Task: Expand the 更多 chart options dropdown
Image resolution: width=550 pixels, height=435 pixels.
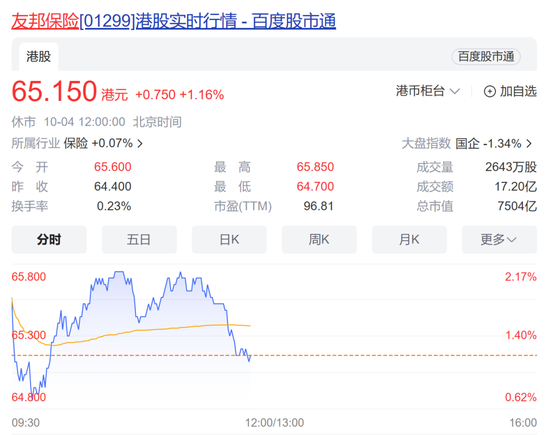Action: [499, 240]
